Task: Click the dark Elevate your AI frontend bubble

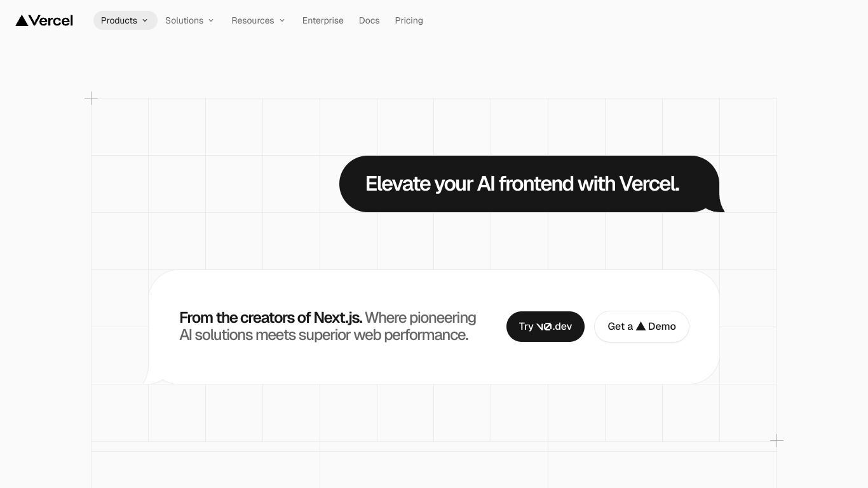Action: point(529,184)
